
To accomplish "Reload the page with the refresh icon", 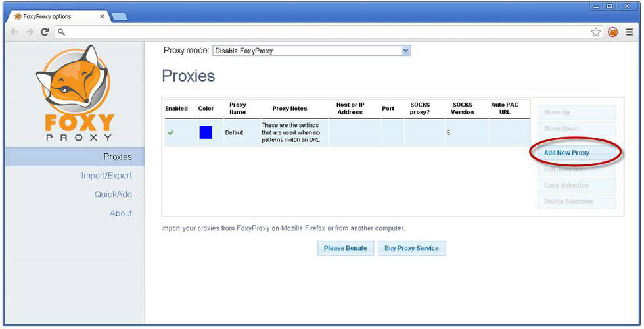I will tap(45, 32).
